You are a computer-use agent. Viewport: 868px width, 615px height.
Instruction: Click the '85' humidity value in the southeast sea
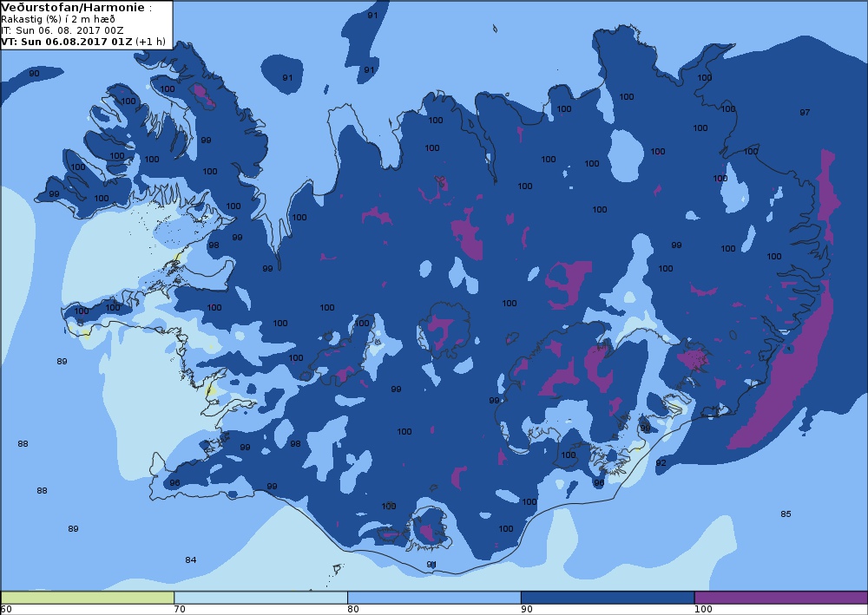[786, 514]
